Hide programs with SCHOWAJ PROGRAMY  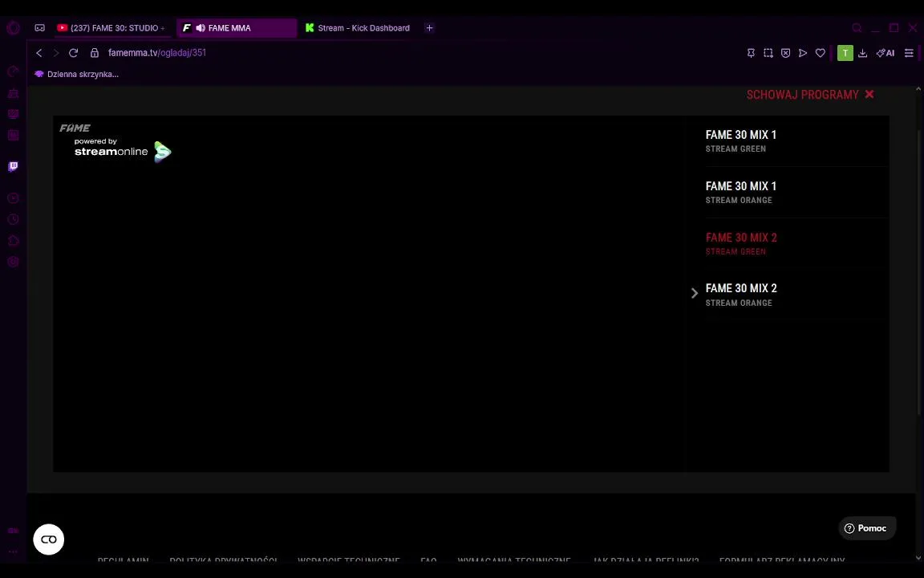coord(810,95)
